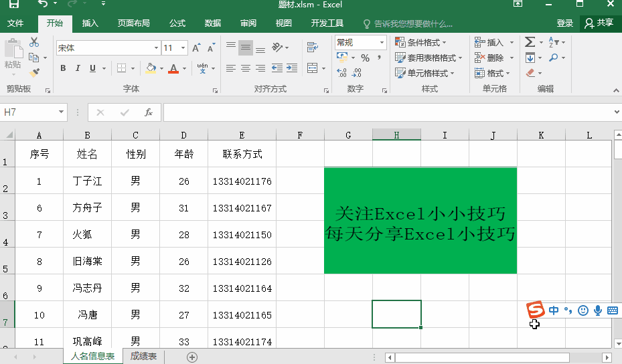The height and width of the screenshot is (364, 622).
Task: Increase font size with large A icon
Action: click(x=196, y=48)
